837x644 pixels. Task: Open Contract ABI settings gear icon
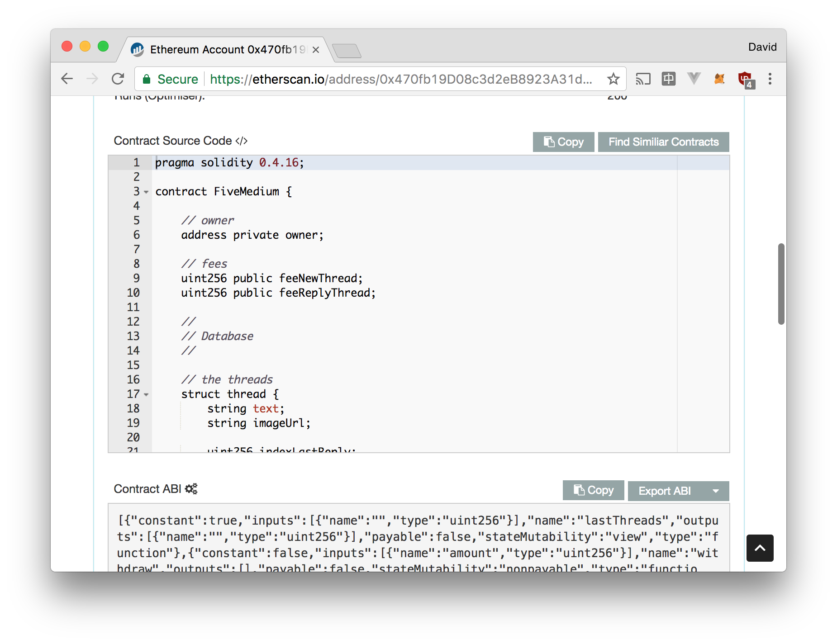[x=191, y=489]
